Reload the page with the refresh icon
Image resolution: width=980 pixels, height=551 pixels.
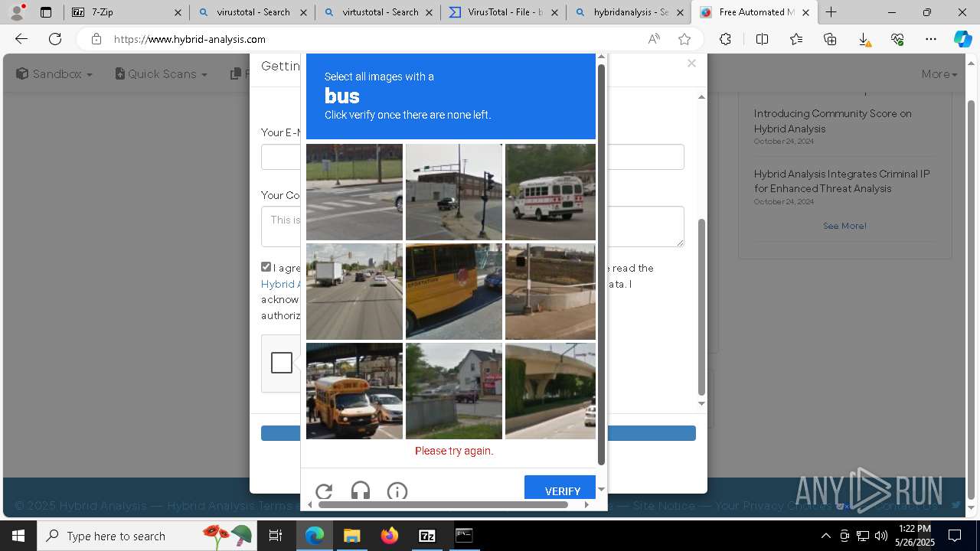[55, 39]
